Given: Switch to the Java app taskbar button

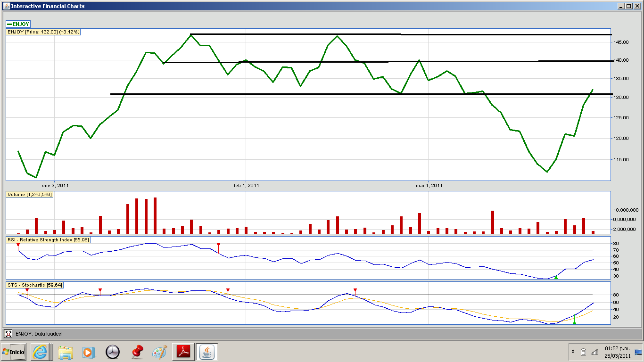Looking at the screenshot, I should [x=206, y=352].
